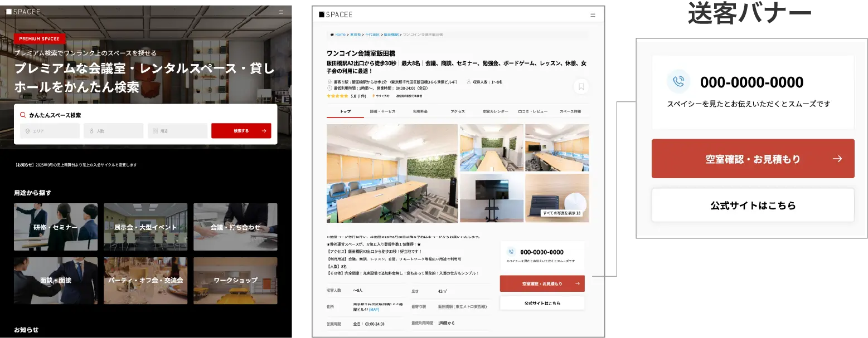
Task: Click the 公式サイトはこちら link
Action: coord(753,205)
